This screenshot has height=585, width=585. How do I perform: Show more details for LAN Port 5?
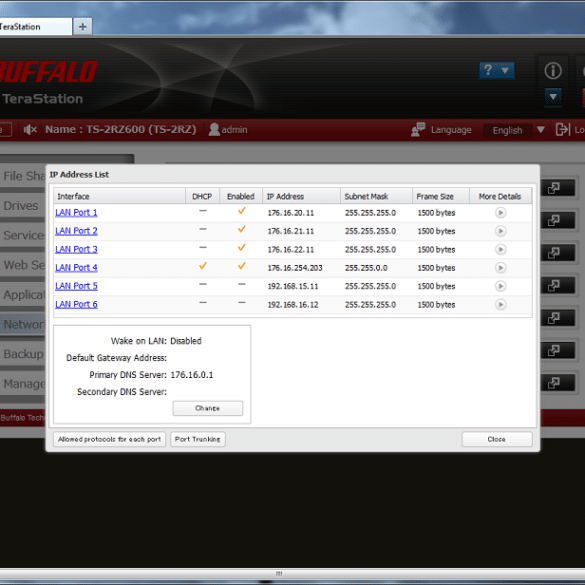coord(500,286)
